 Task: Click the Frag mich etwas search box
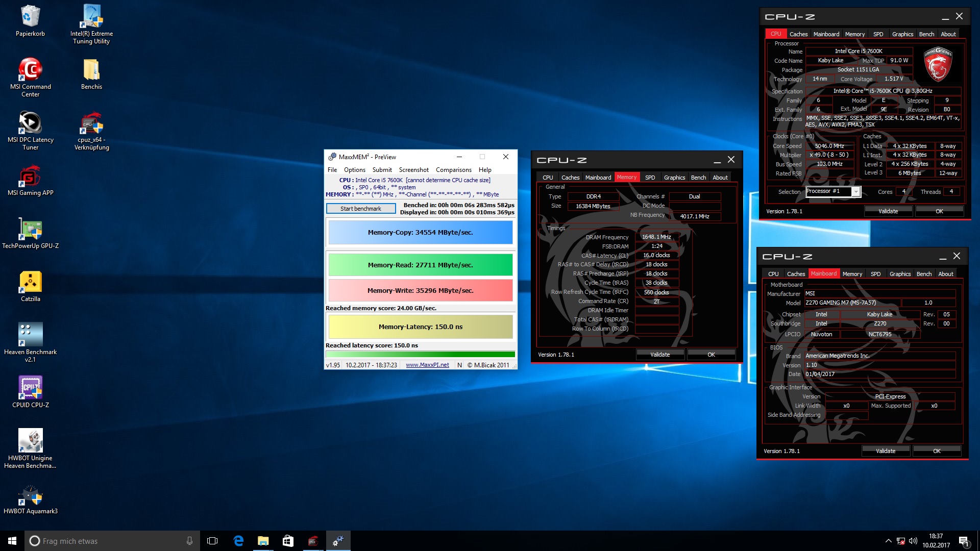point(112,541)
